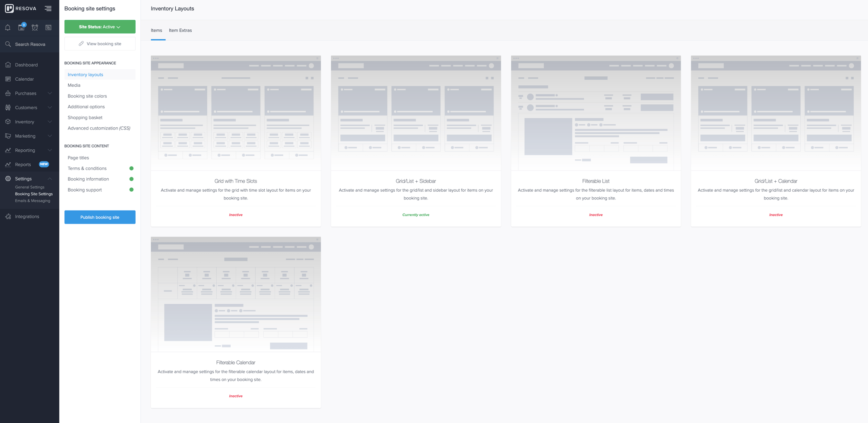Open the Site Status Active dropdown

pyautogui.click(x=100, y=26)
